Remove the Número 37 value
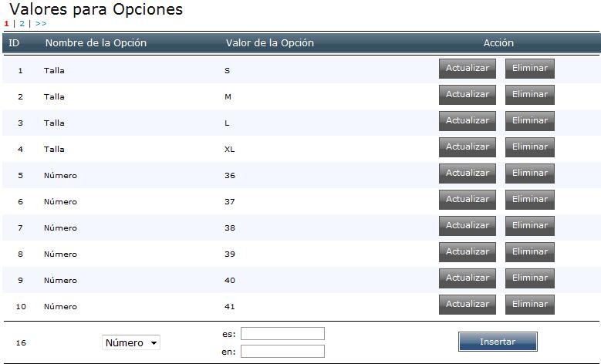This screenshot has width=601, height=364. point(530,200)
